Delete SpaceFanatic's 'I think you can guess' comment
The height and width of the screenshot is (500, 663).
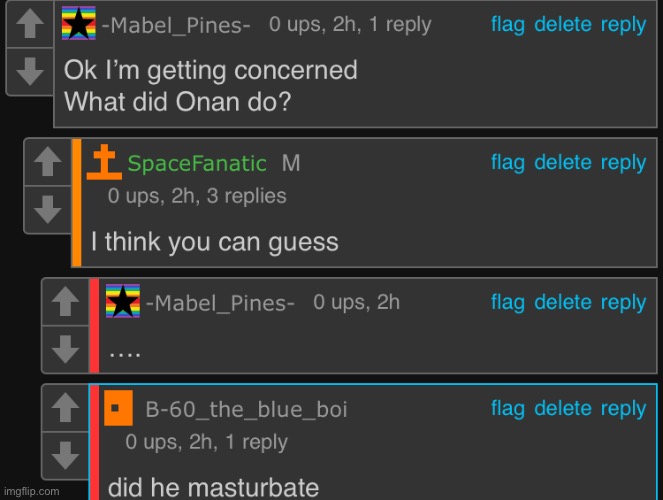(x=563, y=163)
